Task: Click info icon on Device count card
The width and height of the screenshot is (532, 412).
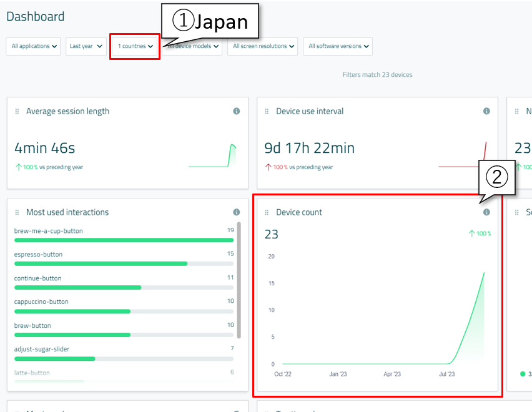Action: pyautogui.click(x=486, y=212)
